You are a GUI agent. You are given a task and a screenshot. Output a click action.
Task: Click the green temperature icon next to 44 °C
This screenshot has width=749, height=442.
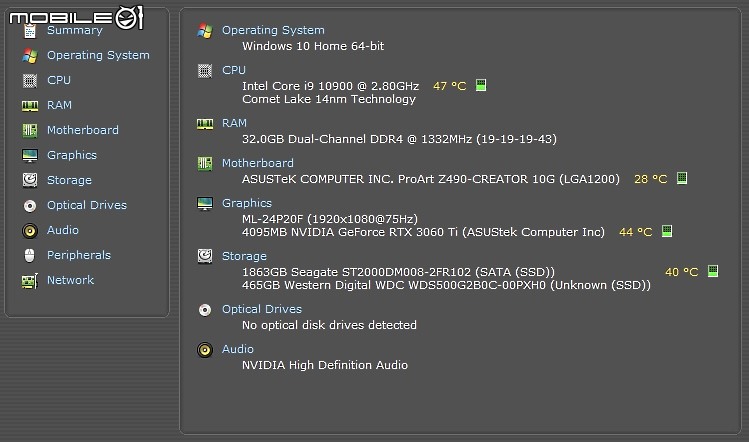(x=667, y=231)
